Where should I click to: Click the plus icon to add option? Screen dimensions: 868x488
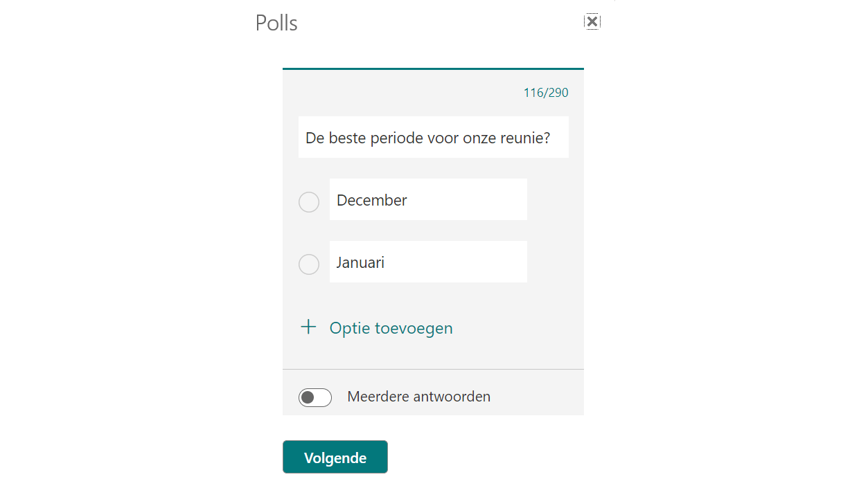(x=308, y=327)
